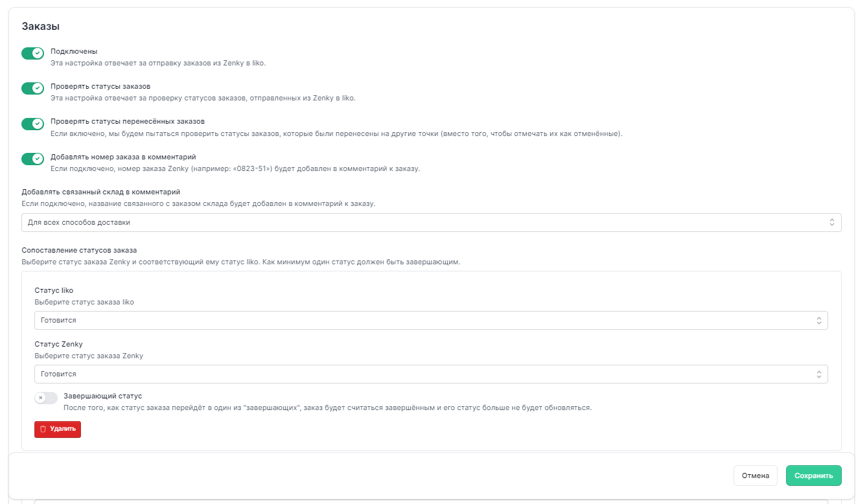Click the trash icon on the Удалить button
This screenshot has width=858, height=504.
pyautogui.click(x=43, y=429)
